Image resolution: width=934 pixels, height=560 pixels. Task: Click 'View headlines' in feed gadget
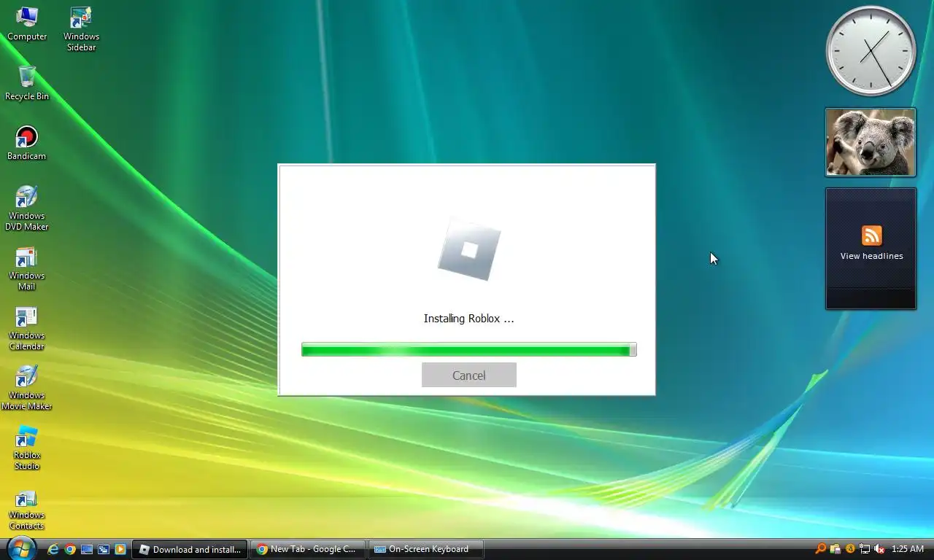(x=871, y=256)
